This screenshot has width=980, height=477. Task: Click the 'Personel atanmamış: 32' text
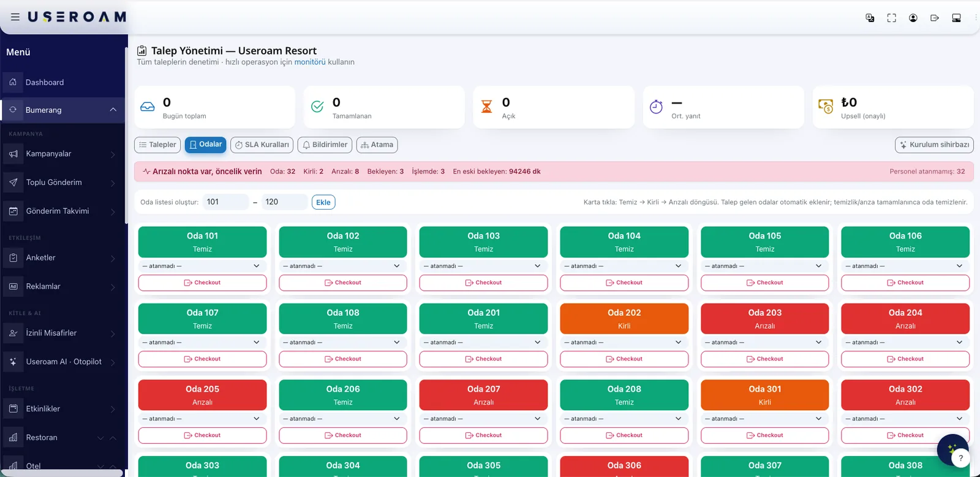[x=927, y=172]
